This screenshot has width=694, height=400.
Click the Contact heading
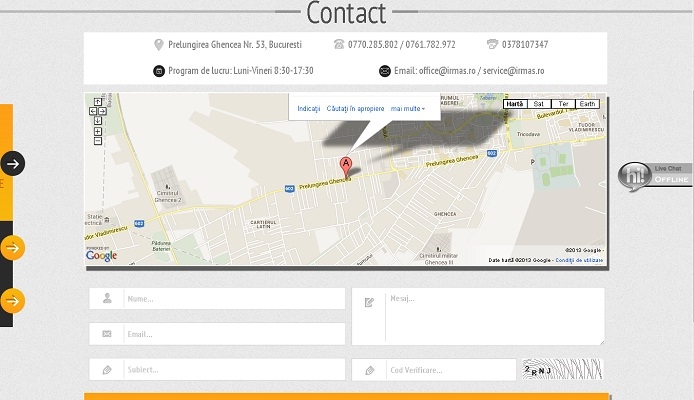click(x=346, y=13)
